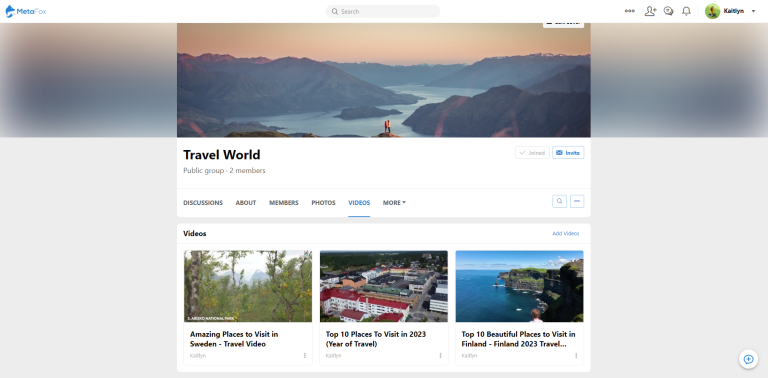The height and width of the screenshot is (378, 768).
Task: Click Kaitlyn's profile avatar
Action: [712, 11]
